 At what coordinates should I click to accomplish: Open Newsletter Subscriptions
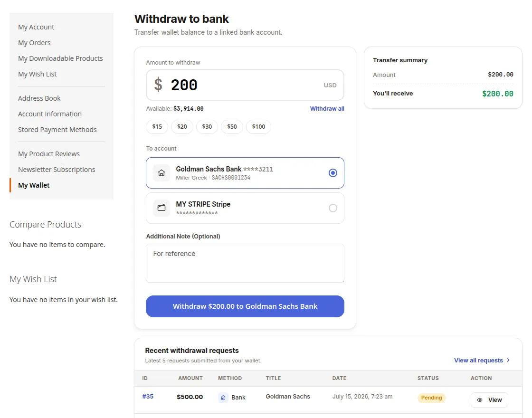point(57,170)
